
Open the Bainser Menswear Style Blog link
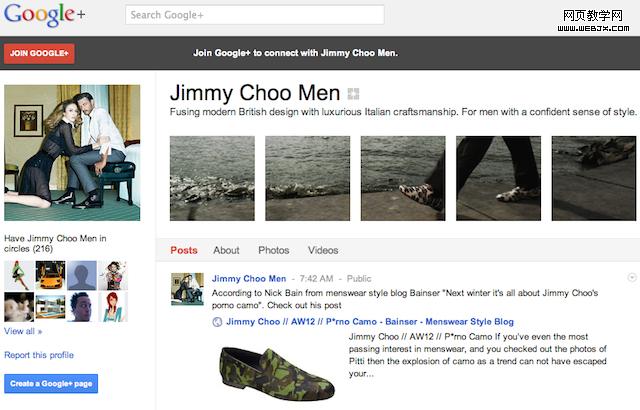click(370, 322)
